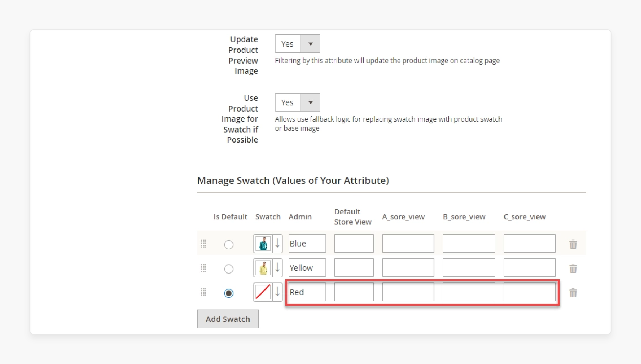The image size is (641, 364).
Task: Click the Manage Swatch section heading
Action: [293, 181]
